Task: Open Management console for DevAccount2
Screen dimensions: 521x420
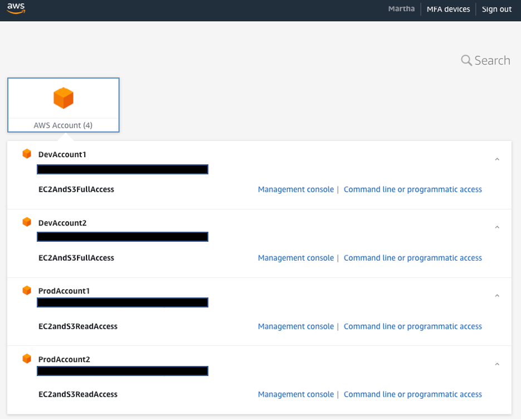Action: [296, 258]
